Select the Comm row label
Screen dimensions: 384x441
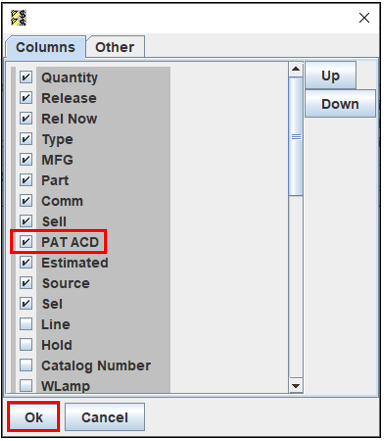[x=62, y=201]
